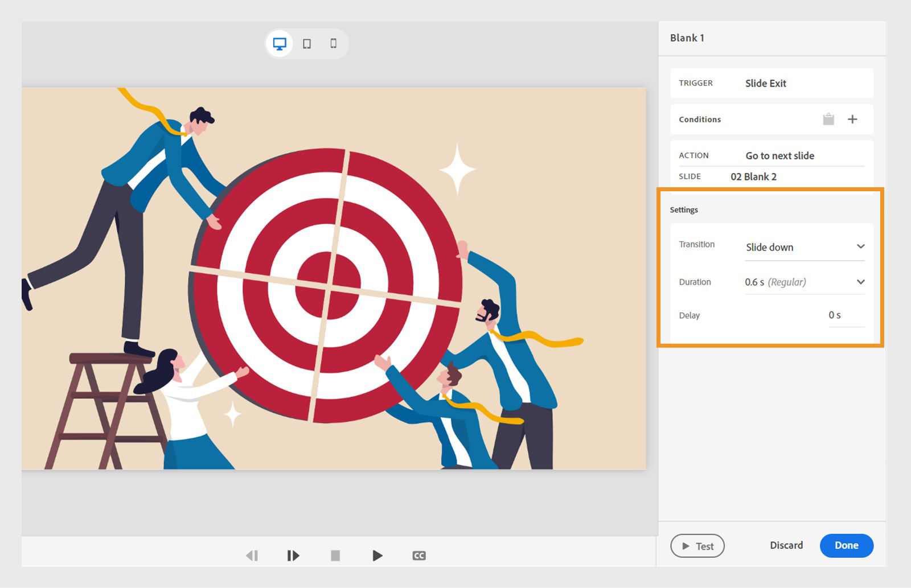Switch to tablet preview device icon

coord(307,44)
